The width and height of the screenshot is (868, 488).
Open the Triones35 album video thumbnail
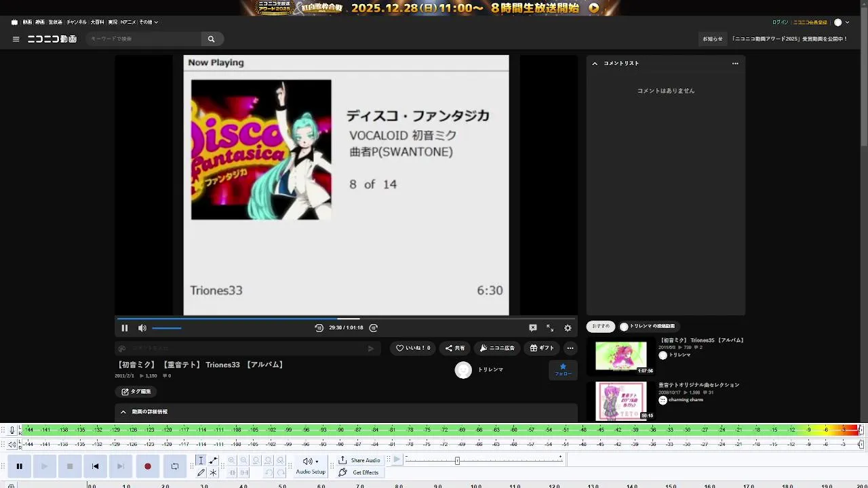tap(621, 357)
